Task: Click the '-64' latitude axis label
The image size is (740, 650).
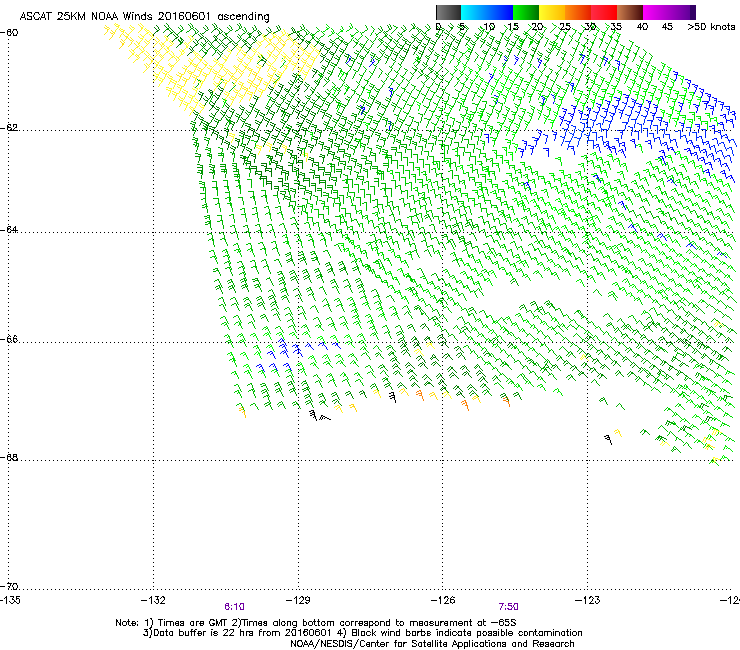Action: (9, 230)
